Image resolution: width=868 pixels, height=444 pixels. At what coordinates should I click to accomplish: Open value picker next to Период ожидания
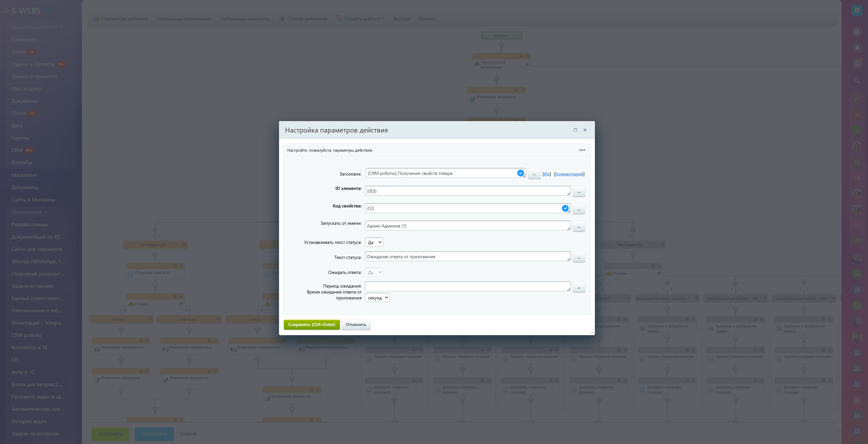pyautogui.click(x=579, y=287)
